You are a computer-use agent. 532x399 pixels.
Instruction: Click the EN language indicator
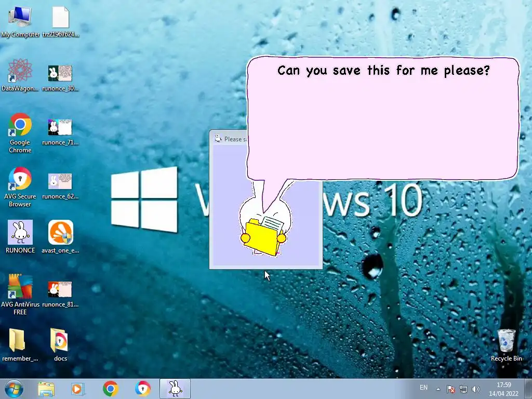click(423, 388)
